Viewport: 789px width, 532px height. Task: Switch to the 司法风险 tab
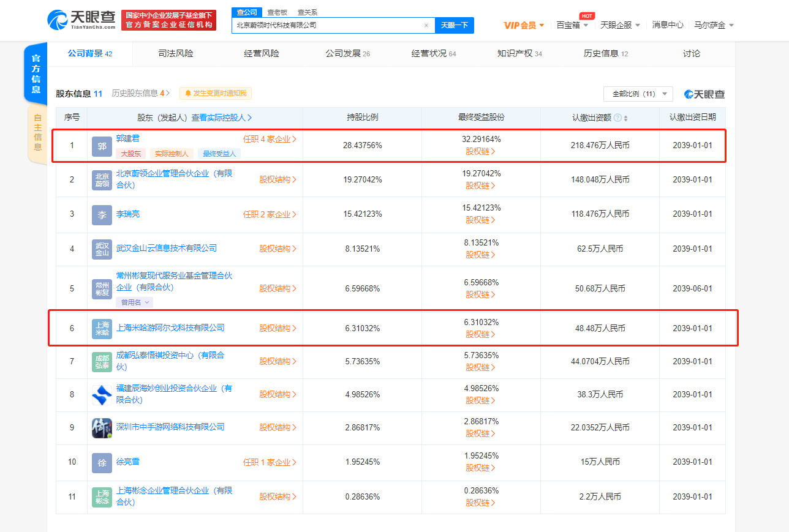coord(176,54)
